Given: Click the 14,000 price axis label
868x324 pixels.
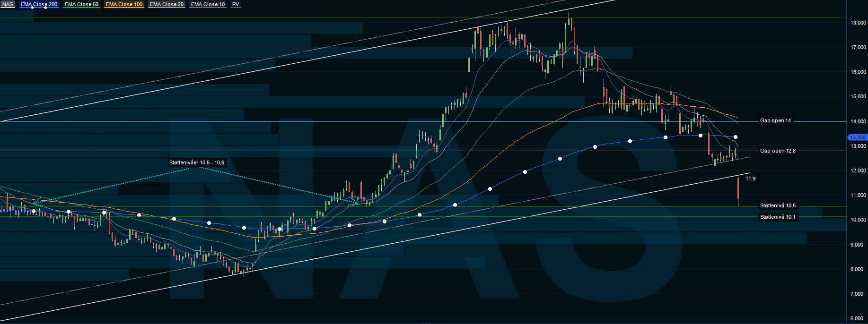Looking at the screenshot, I should (858, 121).
